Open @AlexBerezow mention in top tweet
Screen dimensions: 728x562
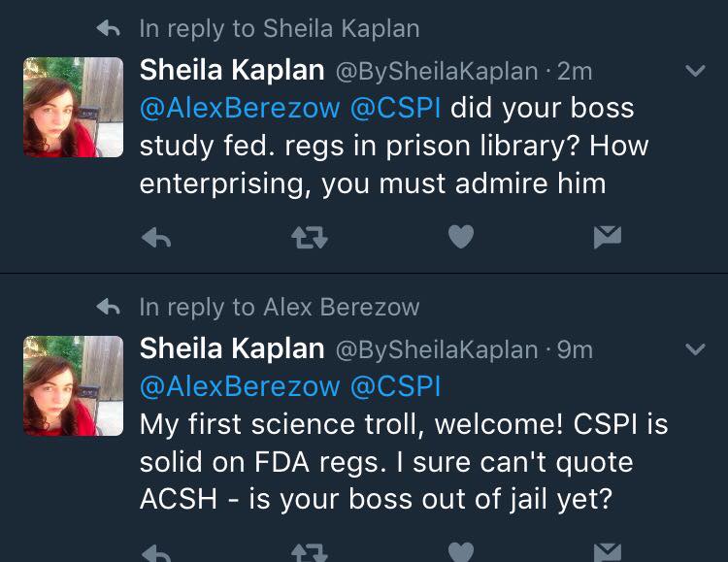[x=240, y=108]
